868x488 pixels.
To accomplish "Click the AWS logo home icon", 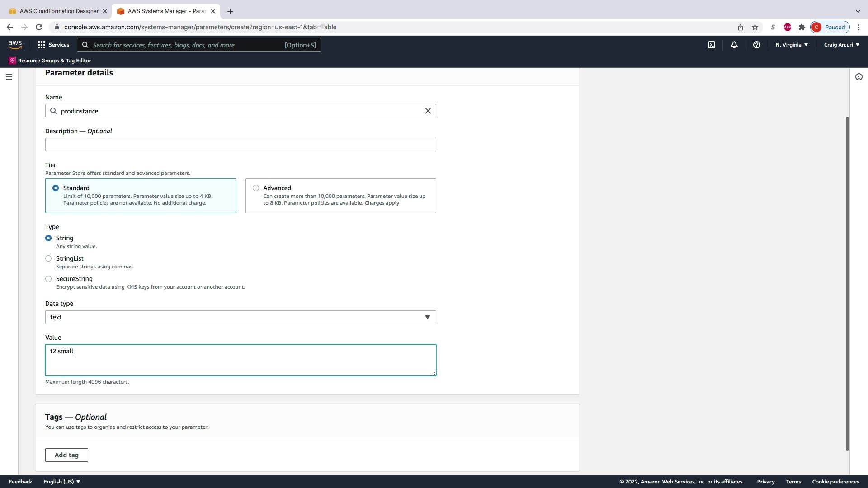I will tap(15, 44).
